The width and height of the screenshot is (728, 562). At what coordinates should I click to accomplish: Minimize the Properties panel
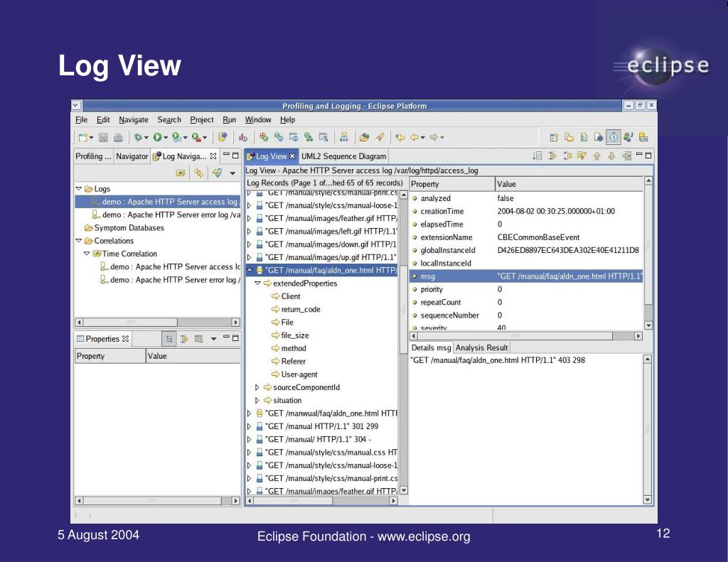[x=226, y=337]
